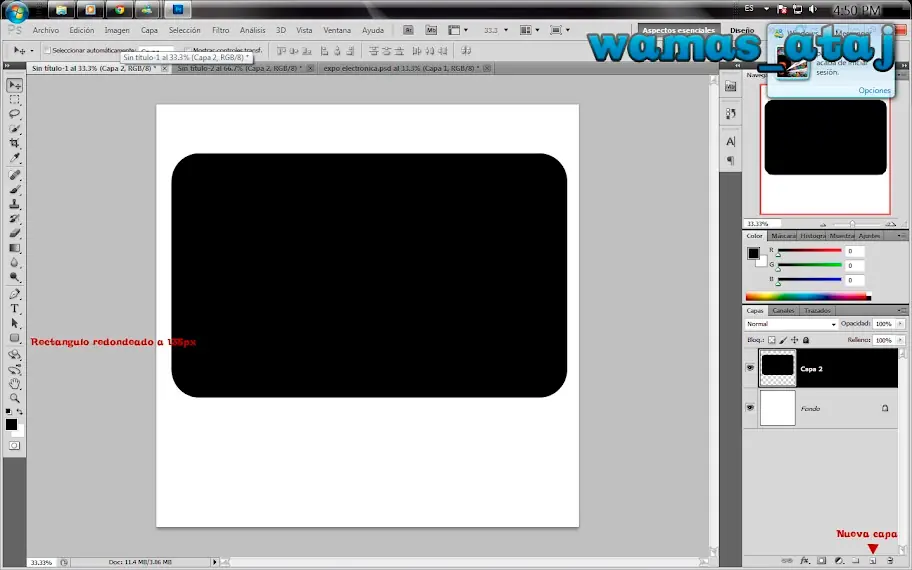This screenshot has width=912, height=570.
Task: Open the Relleno slider arrow
Action: [900, 340]
